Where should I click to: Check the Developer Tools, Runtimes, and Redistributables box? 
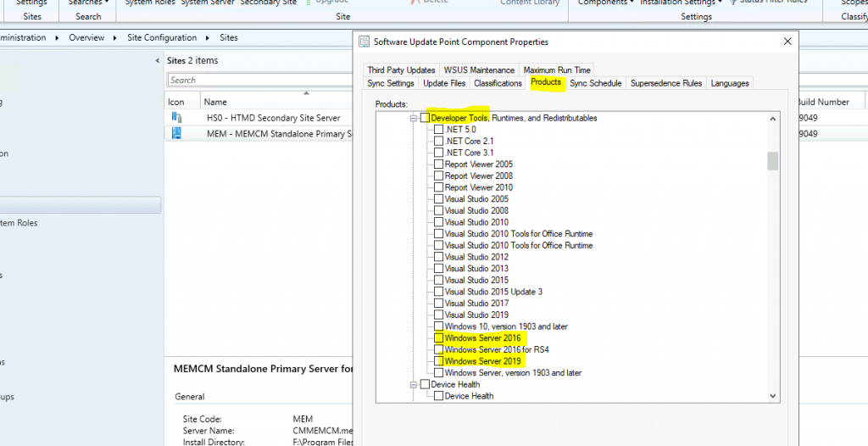tap(425, 118)
